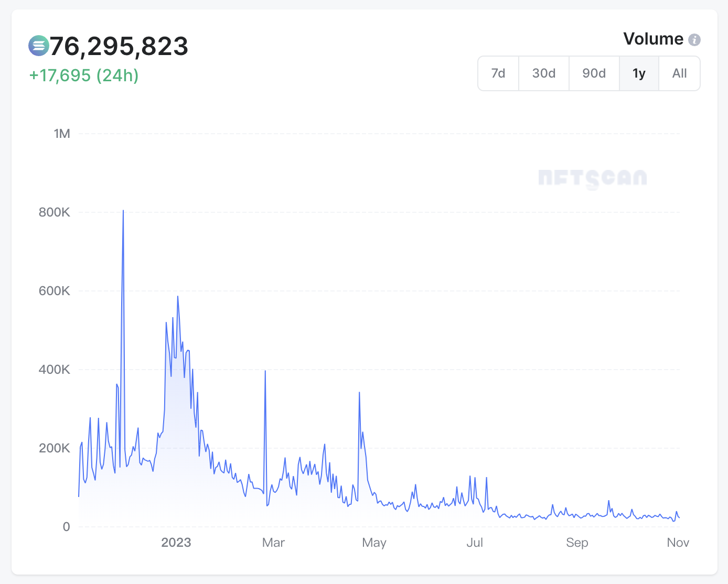Click the 1M label on the y-axis
Viewport: 728px width, 584px height.
(x=62, y=134)
